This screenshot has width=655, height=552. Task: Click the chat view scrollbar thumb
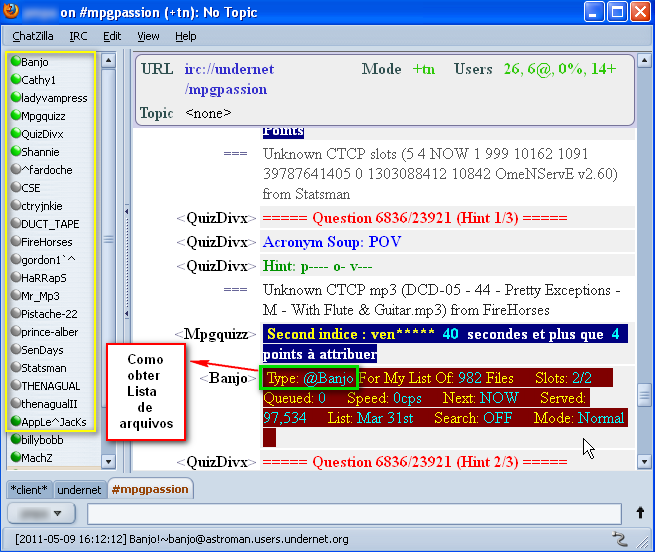(x=644, y=394)
